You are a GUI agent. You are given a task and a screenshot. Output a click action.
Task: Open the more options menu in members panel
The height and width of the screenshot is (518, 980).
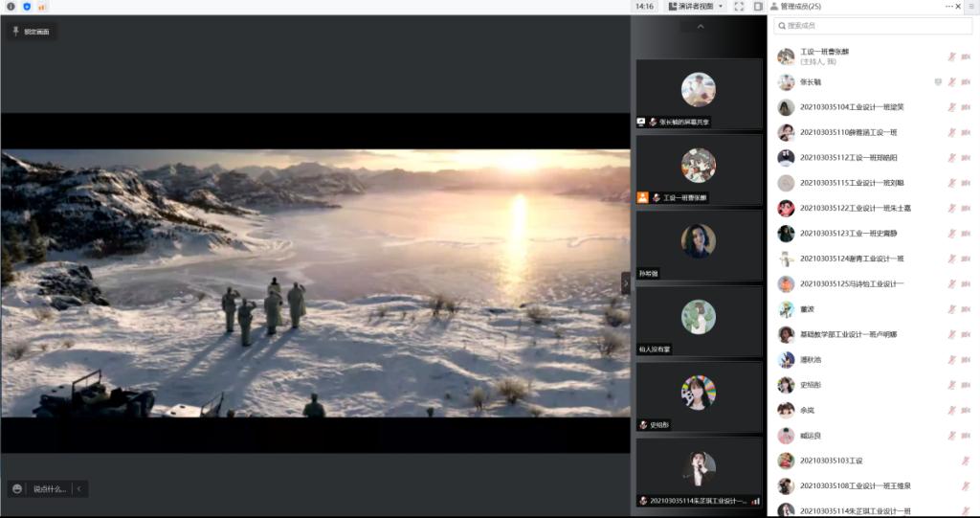949,7
